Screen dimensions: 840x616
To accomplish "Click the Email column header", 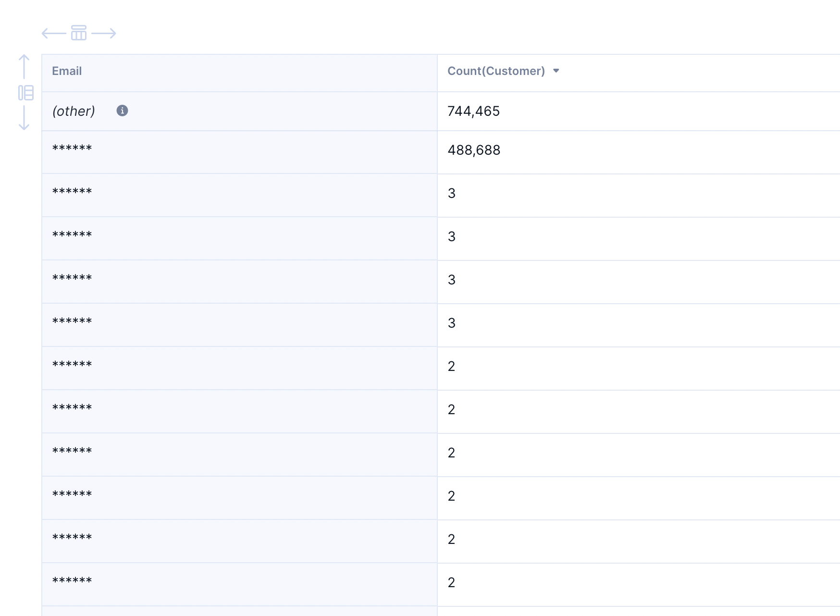I will coord(239,73).
